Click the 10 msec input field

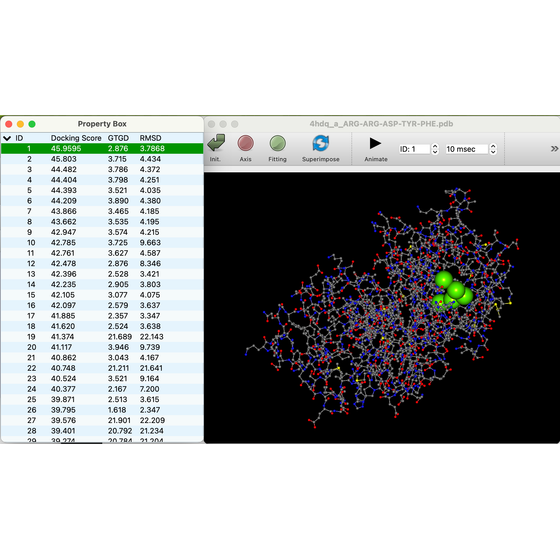click(466, 149)
